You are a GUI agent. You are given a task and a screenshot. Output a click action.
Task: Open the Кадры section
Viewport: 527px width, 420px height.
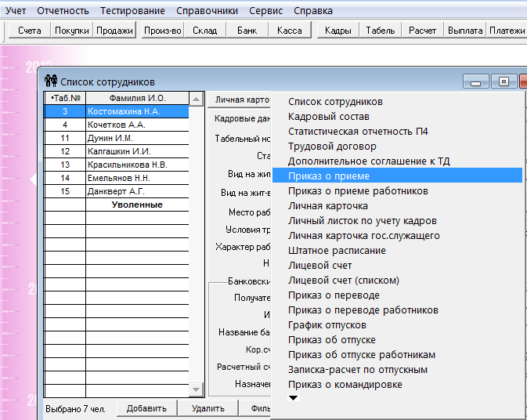click(338, 31)
